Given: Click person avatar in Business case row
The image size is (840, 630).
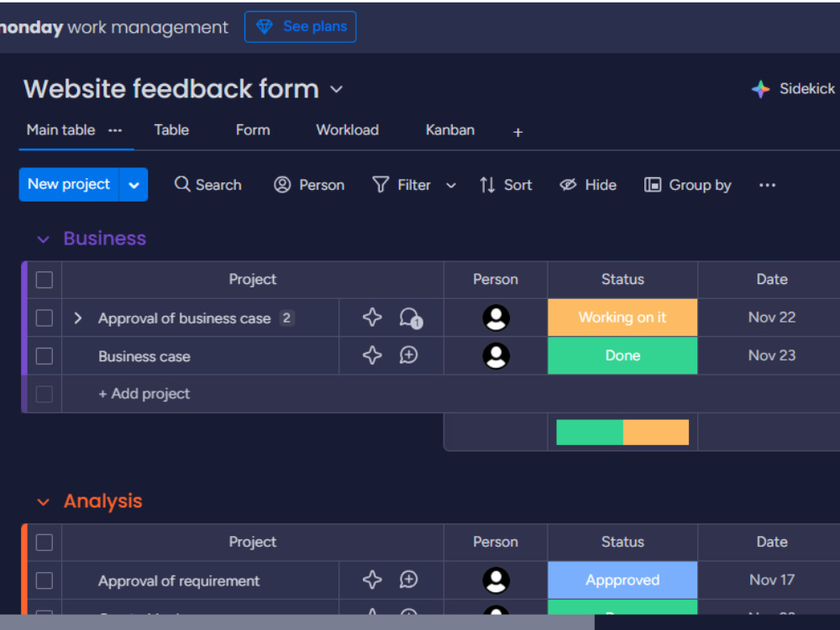Looking at the screenshot, I should pyautogui.click(x=496, y=355).
